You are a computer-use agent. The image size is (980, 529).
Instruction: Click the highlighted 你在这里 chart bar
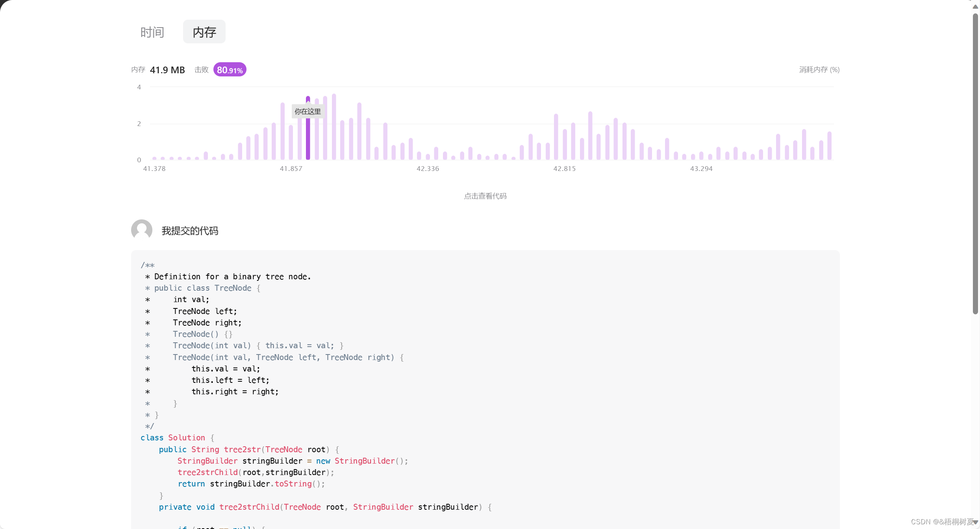[308, 128]
